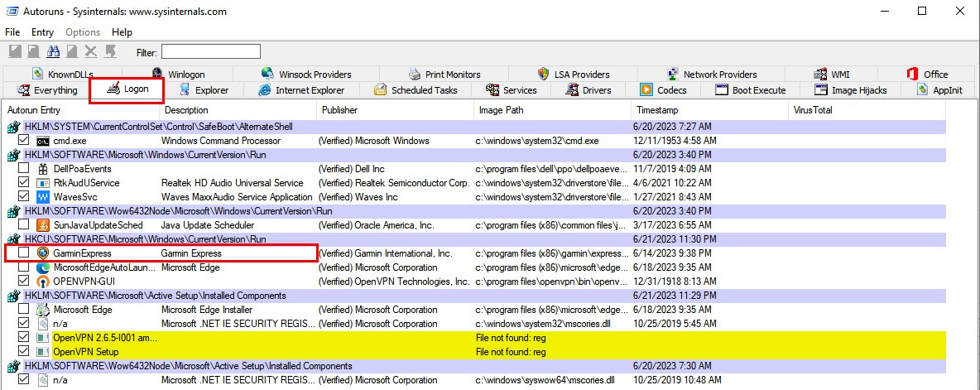Select HKLM Active Setup\Installed Components key row
Screen dimensions: 980x390
click(475, 296)
